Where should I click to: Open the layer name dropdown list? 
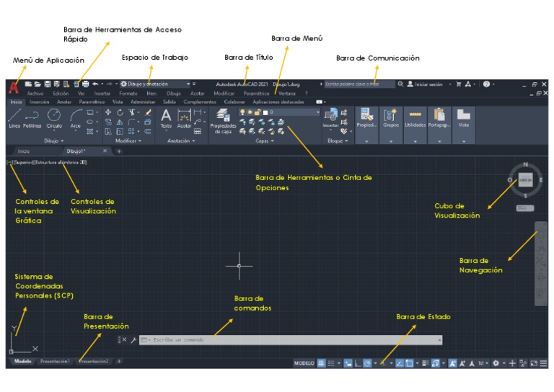[x=317, y=112]
